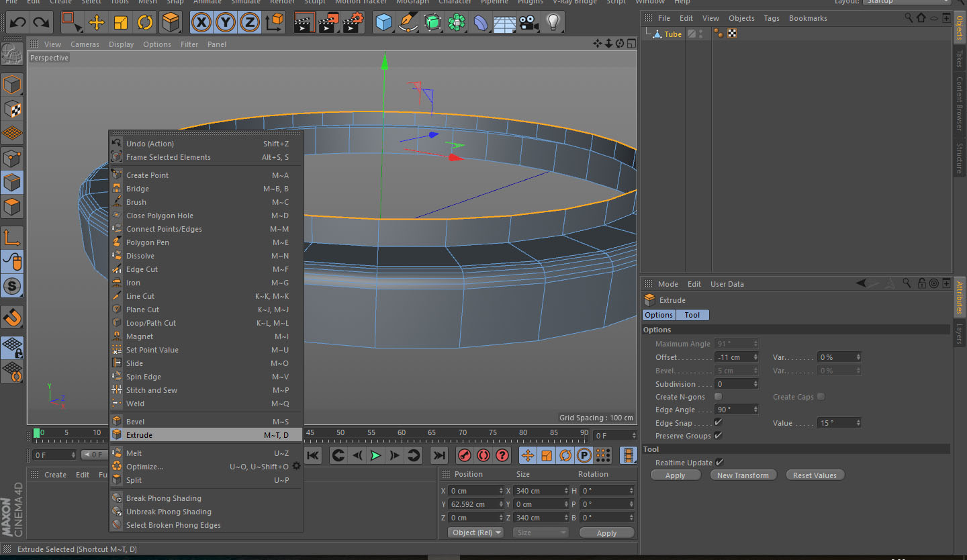Viewport: 967px width, 560px height.
Task: Select the Rotate tool icon
Action: [145, 23]
